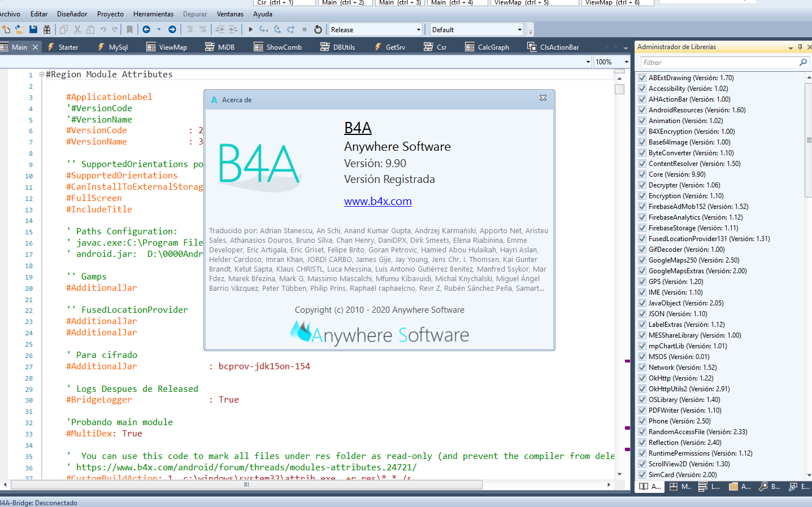The height and width of the screenshot is (507, 812).
Task: Close the Main module tab
Action: (36, 47)
